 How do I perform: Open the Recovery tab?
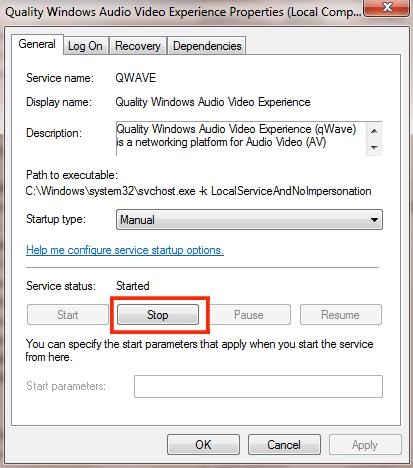[138, 46]
